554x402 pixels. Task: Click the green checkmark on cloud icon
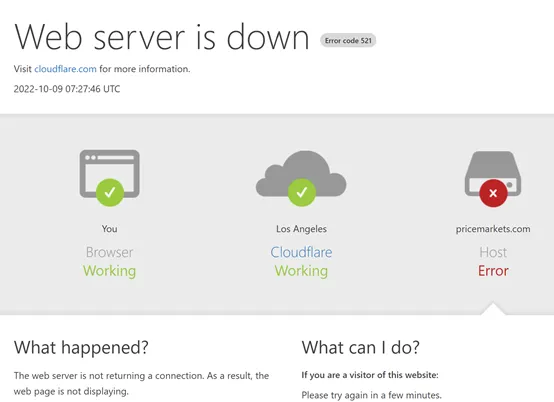(302, 193)
